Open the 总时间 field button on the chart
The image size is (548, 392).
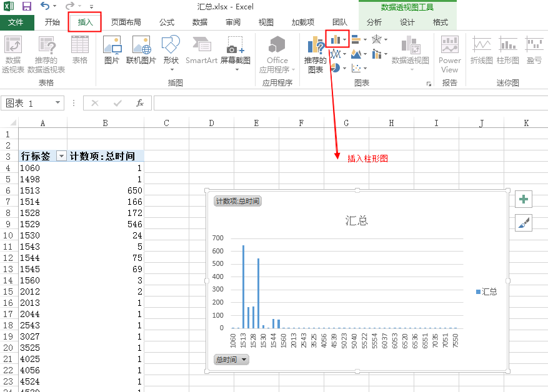click(x=231, y=360)
